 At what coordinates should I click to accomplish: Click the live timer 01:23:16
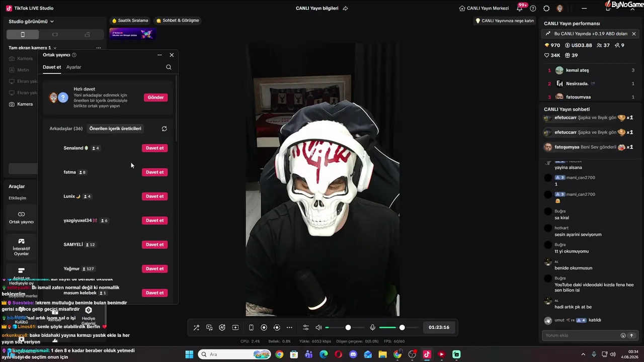439,327
